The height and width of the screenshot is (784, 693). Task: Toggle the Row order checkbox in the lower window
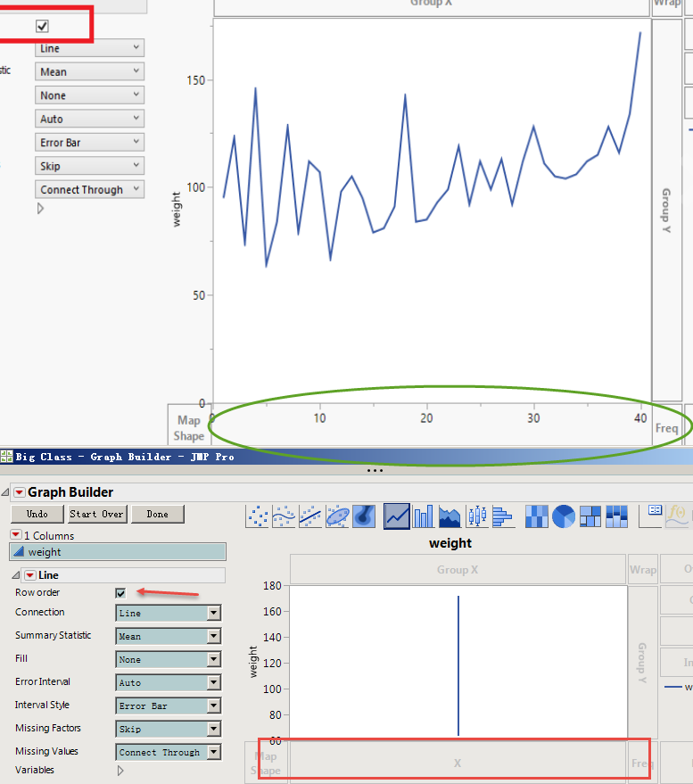(x=120, y=593)
